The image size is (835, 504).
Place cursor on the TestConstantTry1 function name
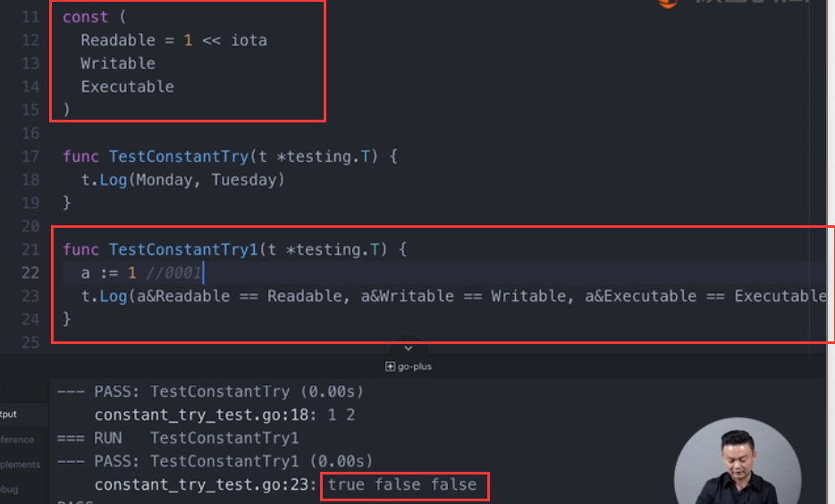[x=183, y=249]
